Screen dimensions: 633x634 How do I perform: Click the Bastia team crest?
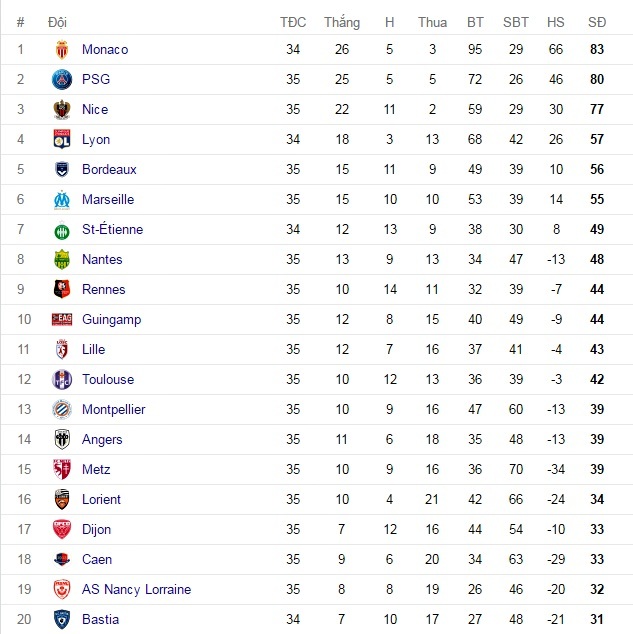point(62,619)
